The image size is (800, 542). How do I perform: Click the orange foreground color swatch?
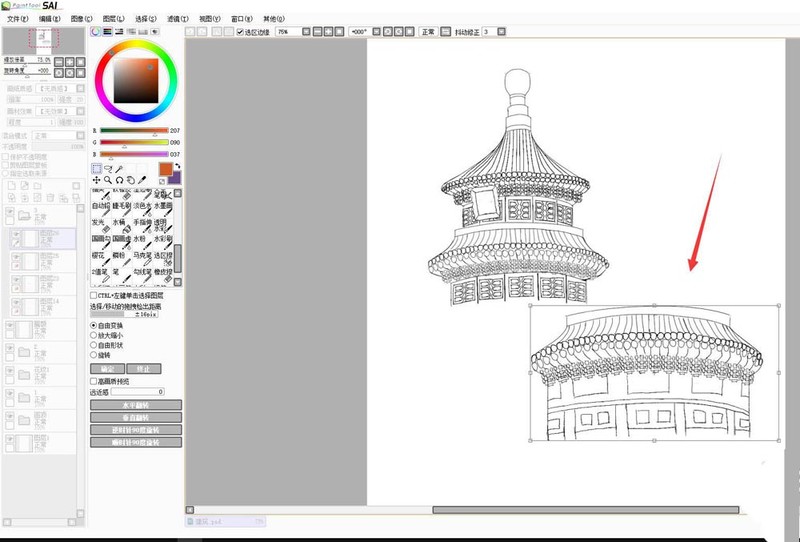click(x=165, y=169)
